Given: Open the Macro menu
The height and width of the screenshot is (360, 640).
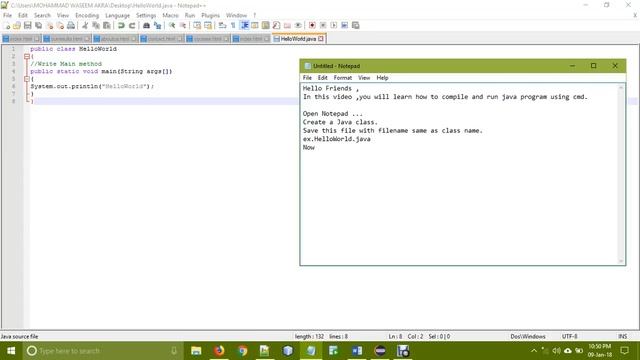Looking at the screenshot, I should (x=170, y=15).
